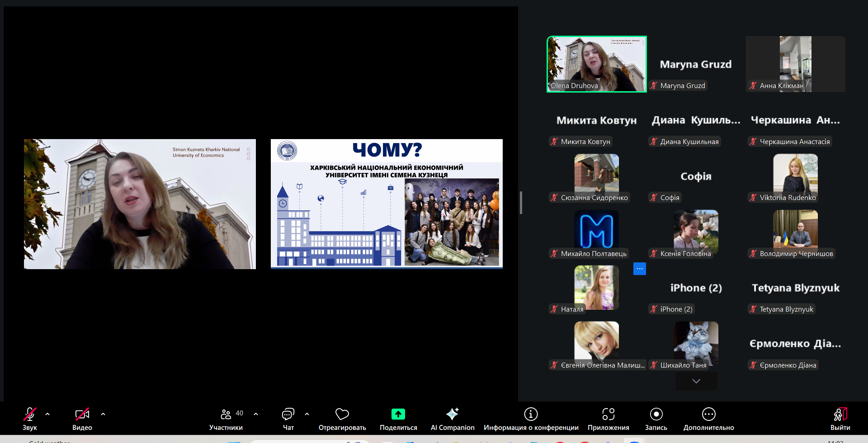
Task: Expand video options arrow next to Видео
Action: 103,414
